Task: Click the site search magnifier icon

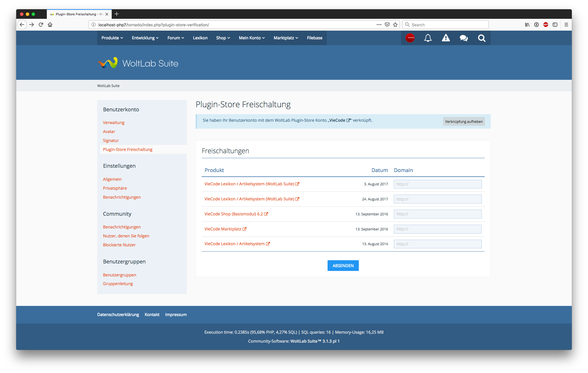Action: (482, 38)
